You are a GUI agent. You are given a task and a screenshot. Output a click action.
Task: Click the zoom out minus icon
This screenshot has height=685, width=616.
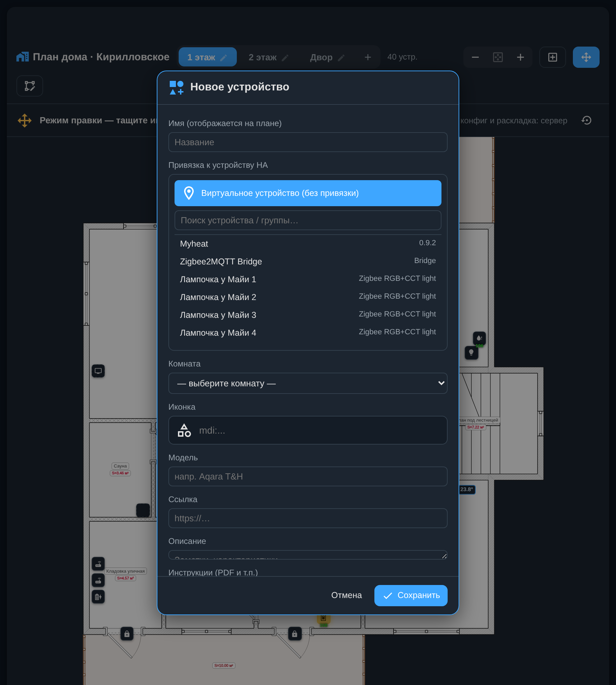pos(475,57)
